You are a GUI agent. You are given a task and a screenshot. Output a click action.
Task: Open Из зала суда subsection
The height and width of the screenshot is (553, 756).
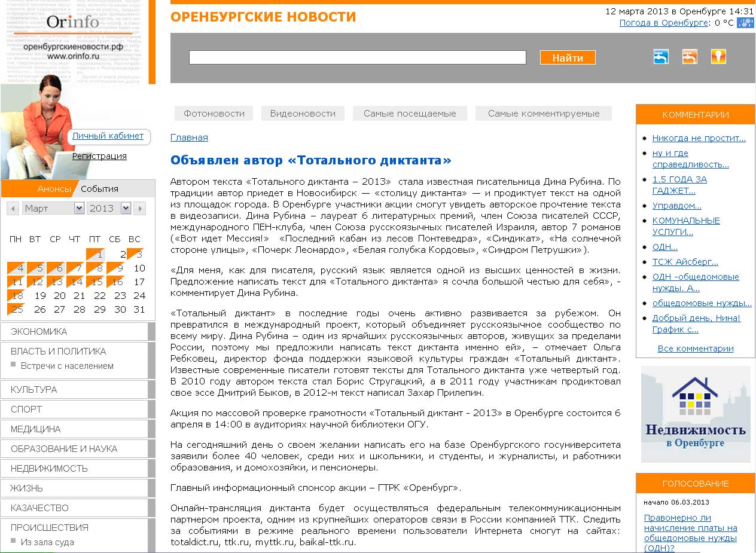[47, 542]
